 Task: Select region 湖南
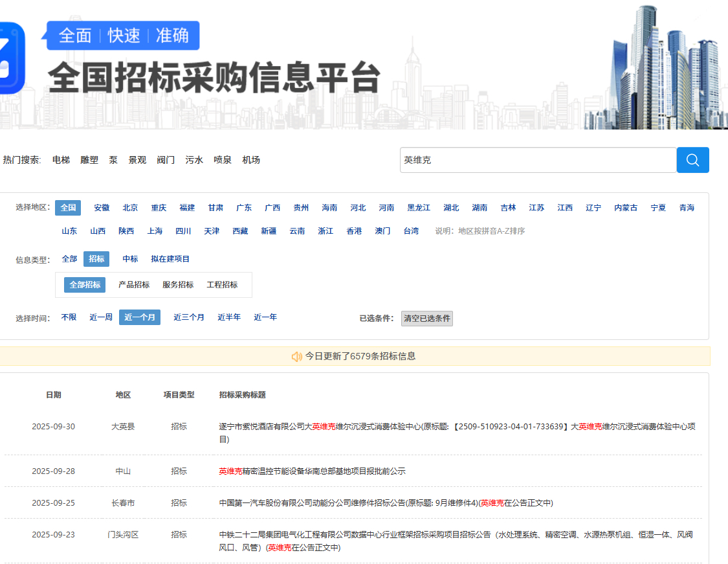coord(480,208)
